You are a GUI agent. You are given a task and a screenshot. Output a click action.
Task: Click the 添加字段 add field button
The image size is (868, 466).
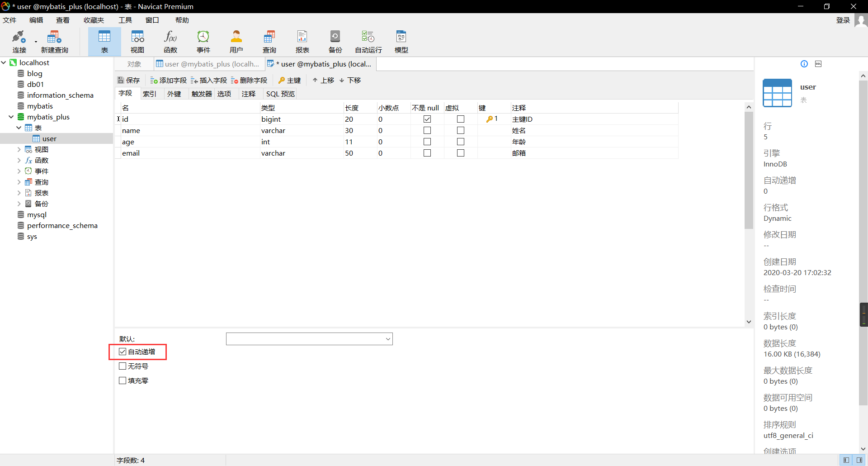tap(168, 80)
